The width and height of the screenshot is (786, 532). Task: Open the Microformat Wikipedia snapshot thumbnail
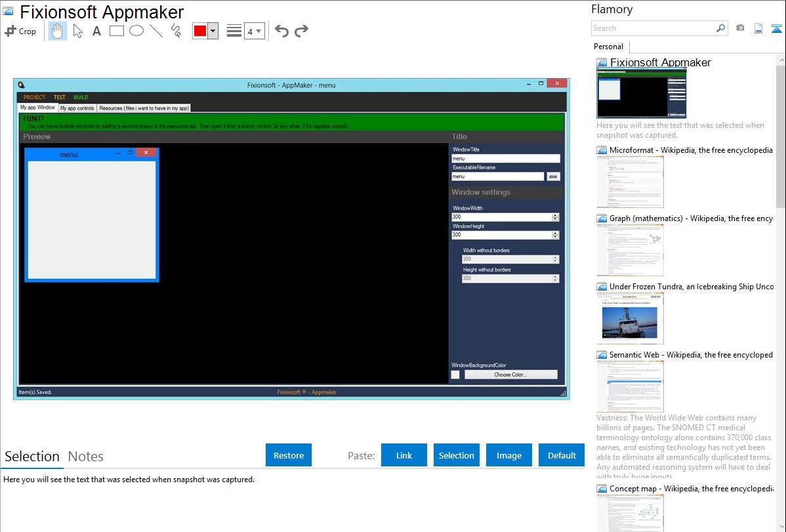pos(630,182)
